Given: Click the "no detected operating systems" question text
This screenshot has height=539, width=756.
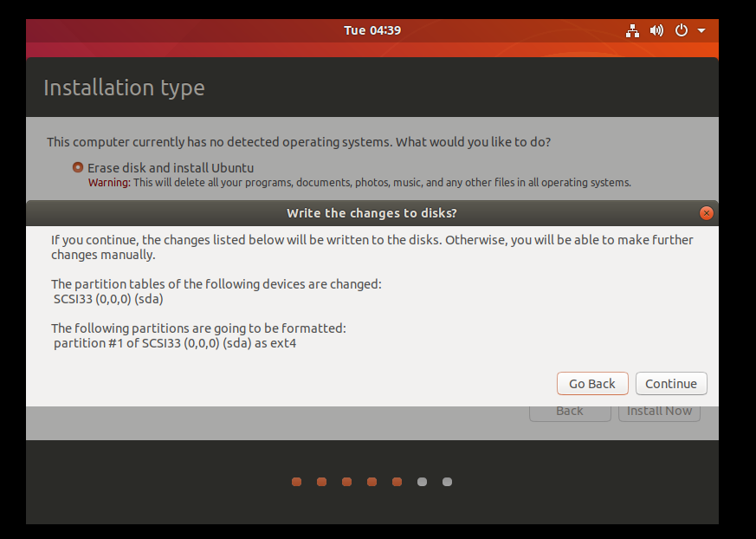Looking at the screenshot, I should 299,142.
